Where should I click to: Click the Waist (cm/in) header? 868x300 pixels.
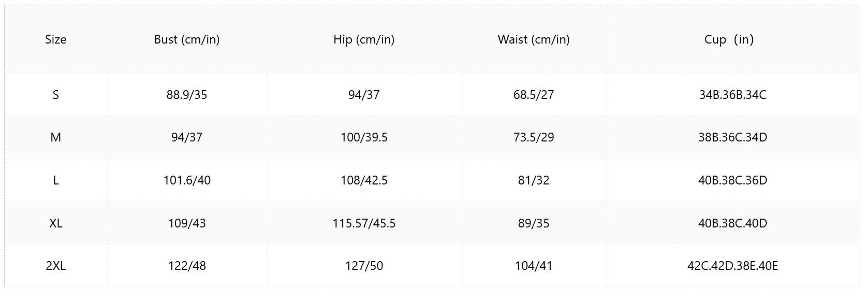(x=534, y=39)
